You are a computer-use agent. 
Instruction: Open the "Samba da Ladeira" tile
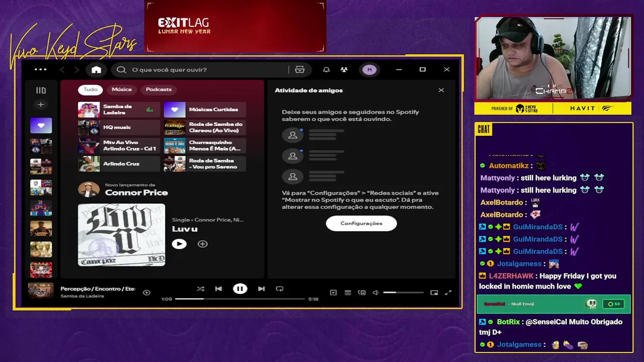pos(119,110)
